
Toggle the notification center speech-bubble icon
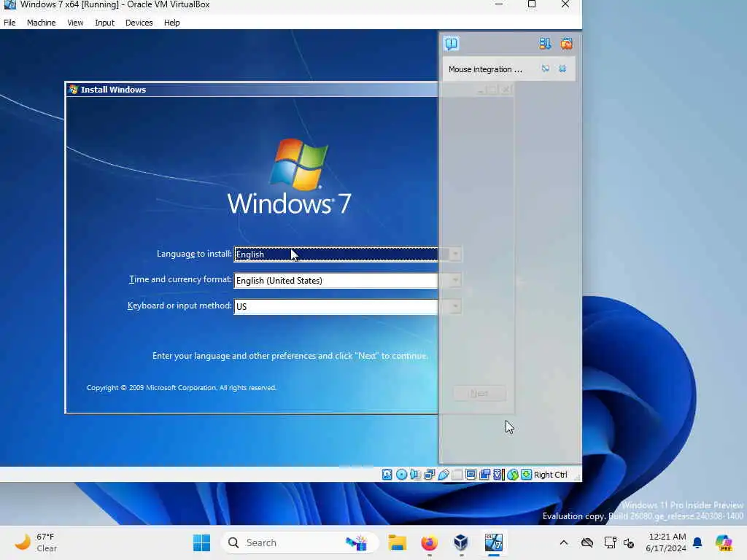[451, 44]
